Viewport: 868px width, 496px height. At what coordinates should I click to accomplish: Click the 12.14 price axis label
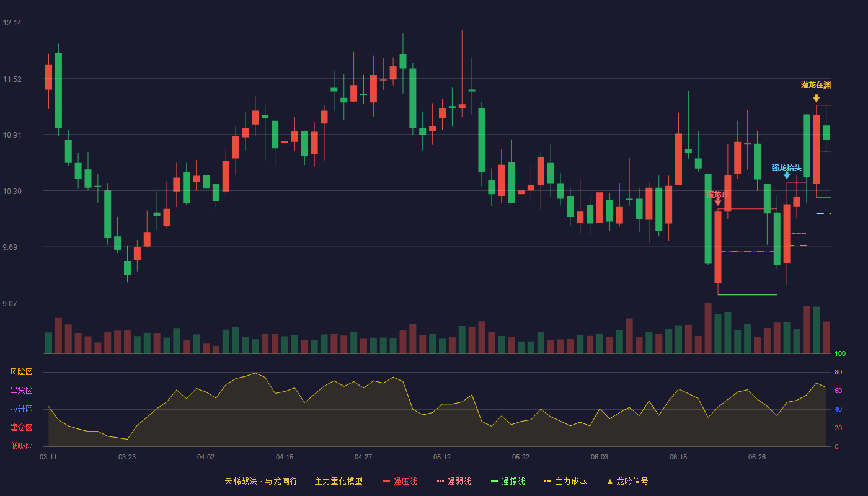[12, 23]
